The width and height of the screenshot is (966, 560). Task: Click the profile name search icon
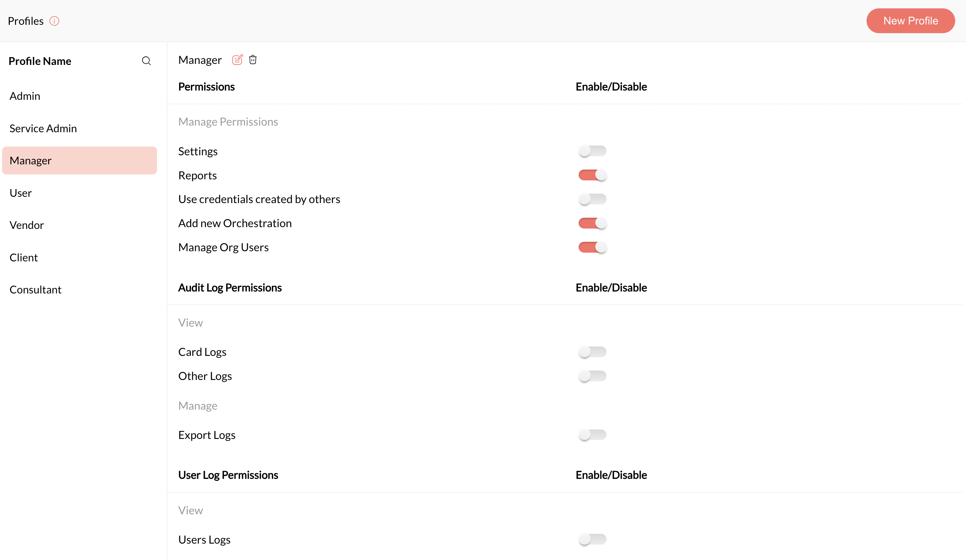pos(146,61)
